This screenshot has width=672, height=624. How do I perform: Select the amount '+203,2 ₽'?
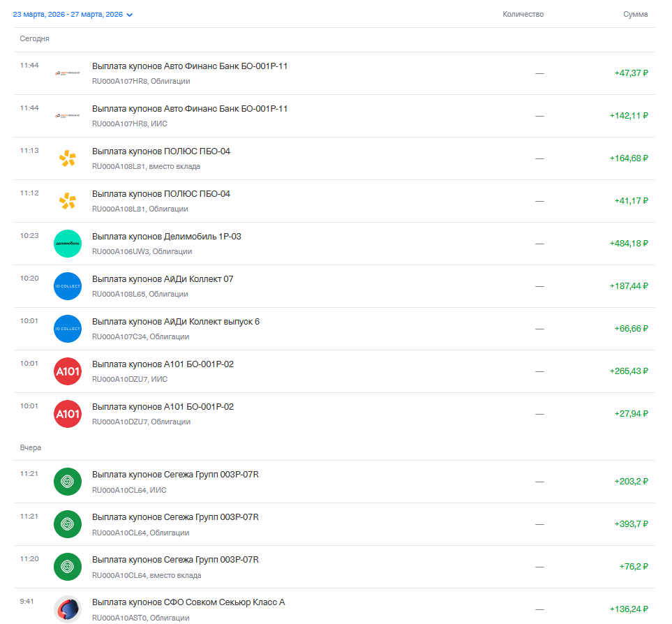tap(631, 482)
